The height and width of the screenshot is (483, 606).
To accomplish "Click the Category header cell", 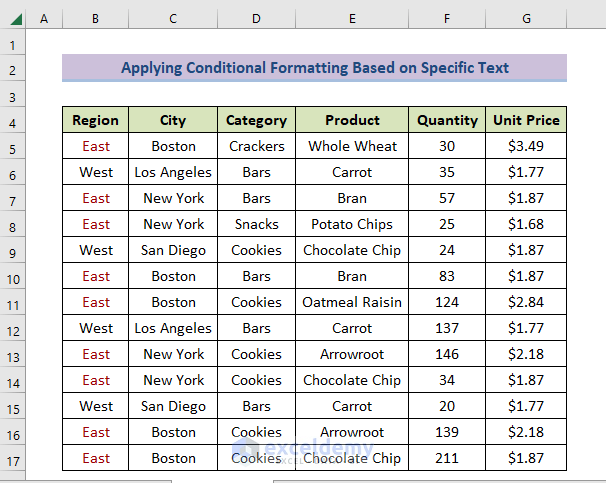I will click(256, 120).
